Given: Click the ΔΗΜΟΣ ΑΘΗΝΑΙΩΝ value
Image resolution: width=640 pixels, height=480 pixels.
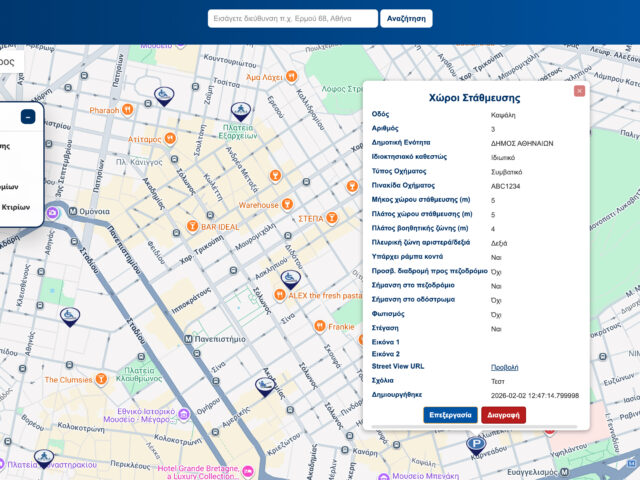Looking at the screenshot, I should 522,143.
